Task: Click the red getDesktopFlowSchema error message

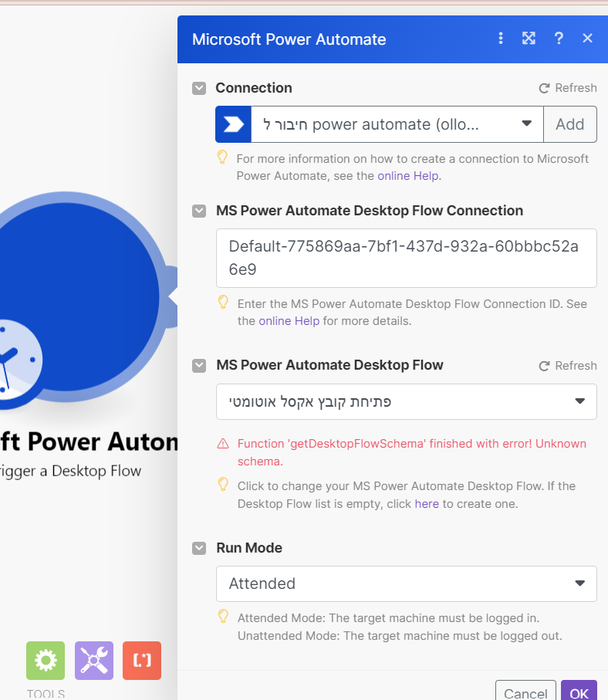Action: coord(411,452)
